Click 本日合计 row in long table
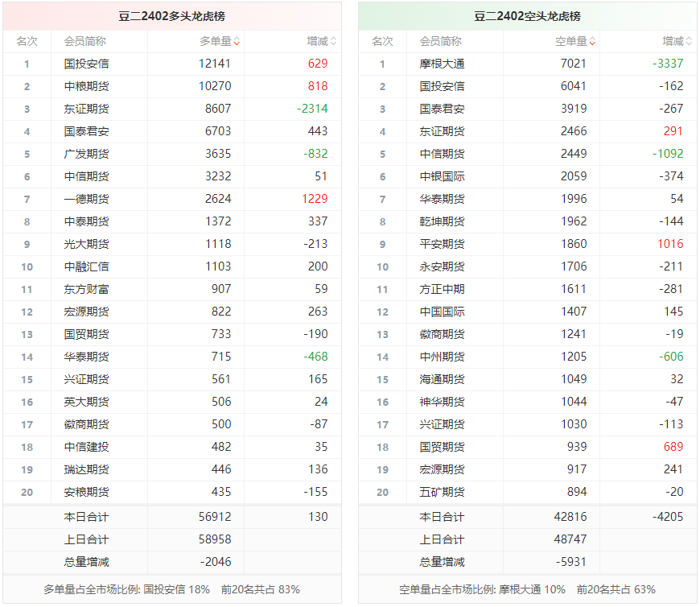The height and width of the screenshot is (607, 700). (172, 517)
